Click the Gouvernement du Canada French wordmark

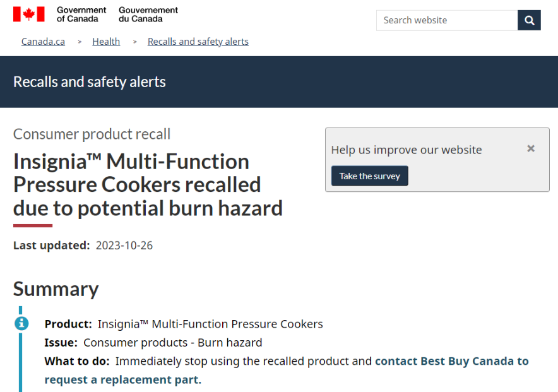(x=148, y=15)
